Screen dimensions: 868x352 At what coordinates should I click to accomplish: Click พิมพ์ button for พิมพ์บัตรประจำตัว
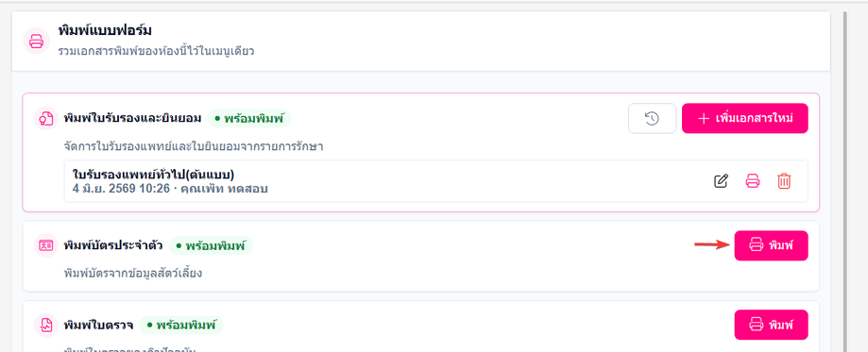click(771, 245)
